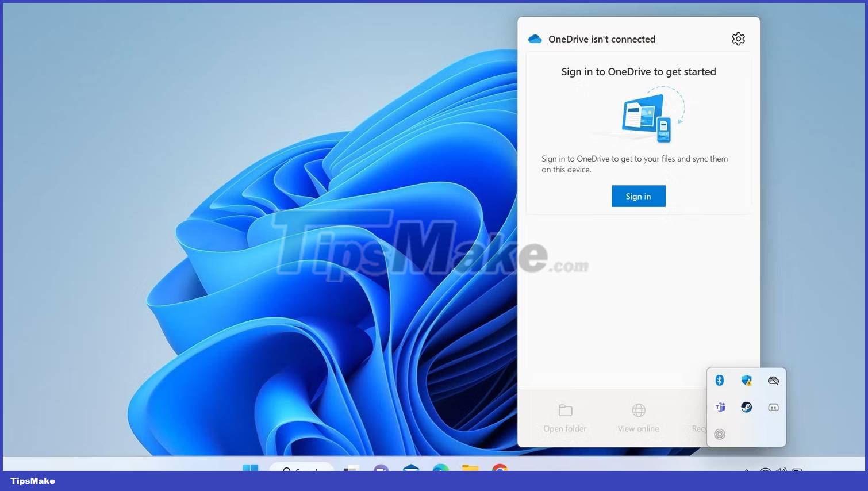This screenshot has height=491, width=868.
Task: Open File Explorer from taskbar
Action: (x=470, y=467)
